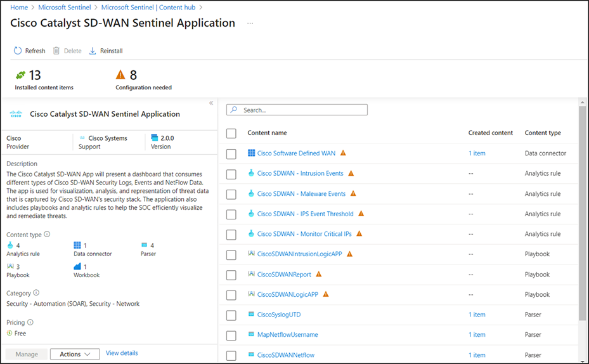Image resolution: width=589 pixels, height=364 pixels.
Task: Click the data connector grid icon in the Cisco Software Defined WAN row
Action: pos(251,153)
